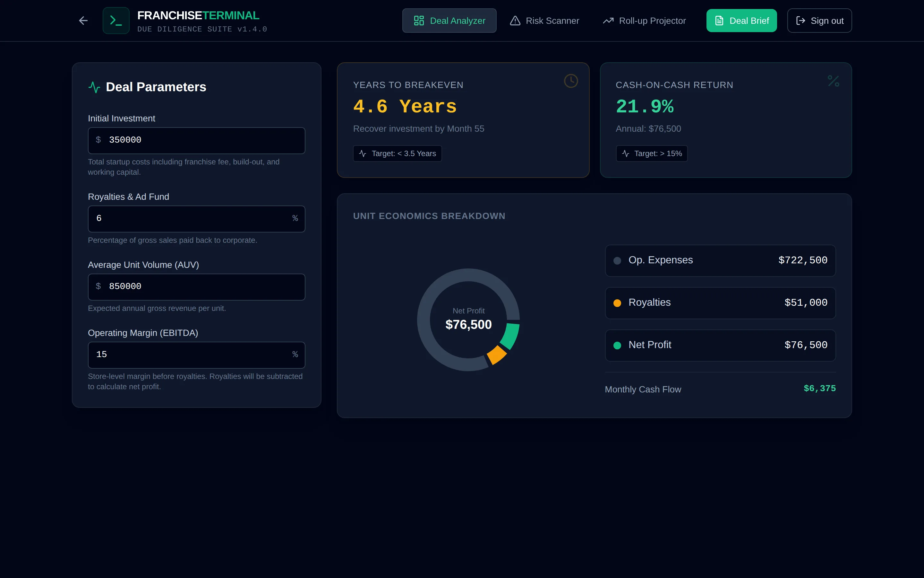
Task: Click the 4.6 Years value
Action: pos(405,107)
